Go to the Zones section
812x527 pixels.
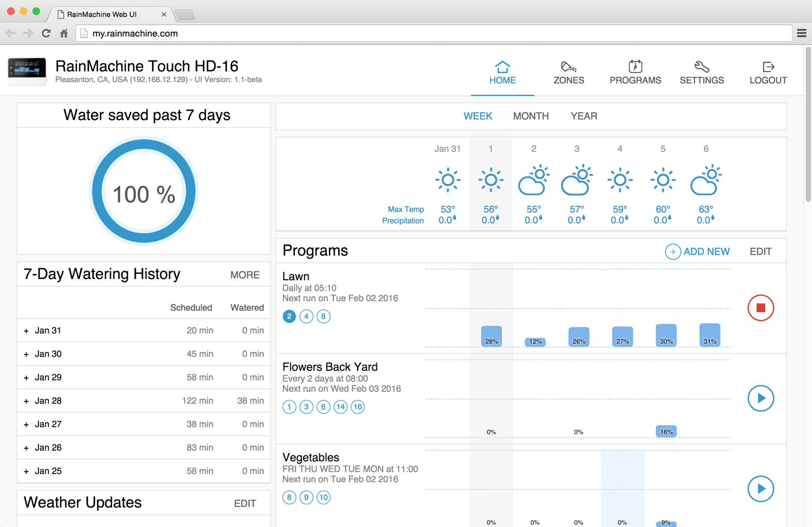pyautogui.click(x=569, y=73)
